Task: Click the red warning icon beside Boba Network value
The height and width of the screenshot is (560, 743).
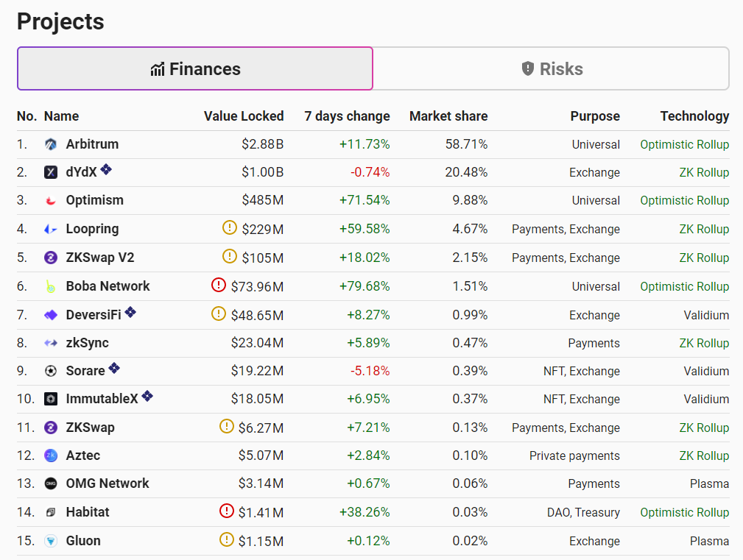Action: point(219,285)
